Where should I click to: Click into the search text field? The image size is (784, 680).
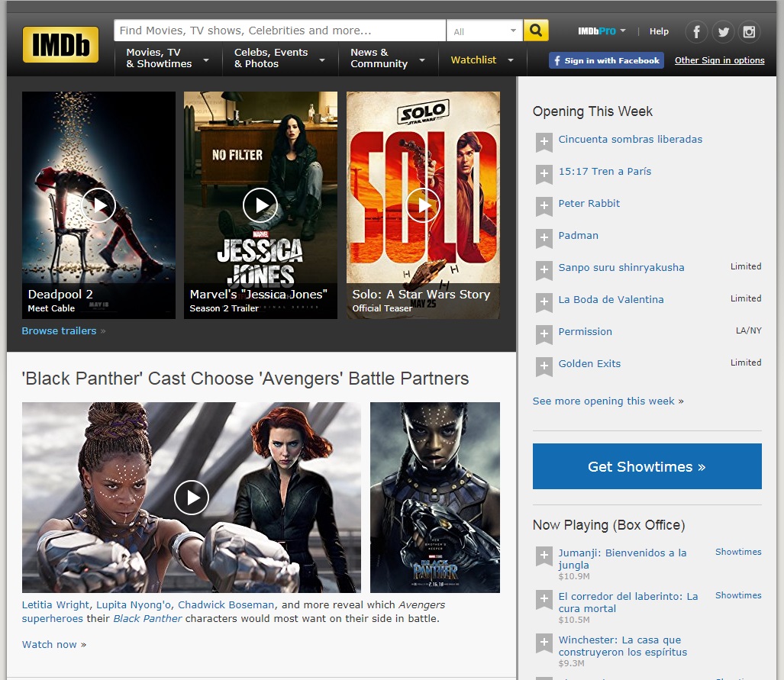(x=279, y=31)
